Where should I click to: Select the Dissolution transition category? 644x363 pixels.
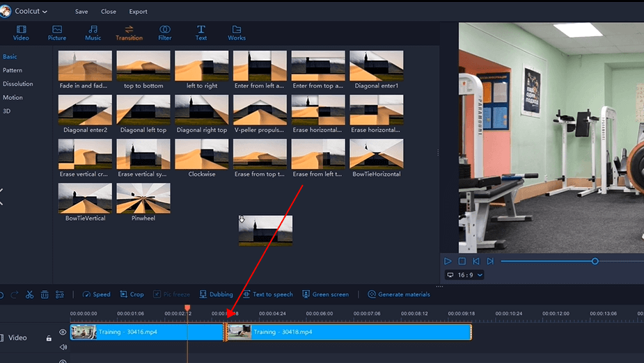click(17, 83)
